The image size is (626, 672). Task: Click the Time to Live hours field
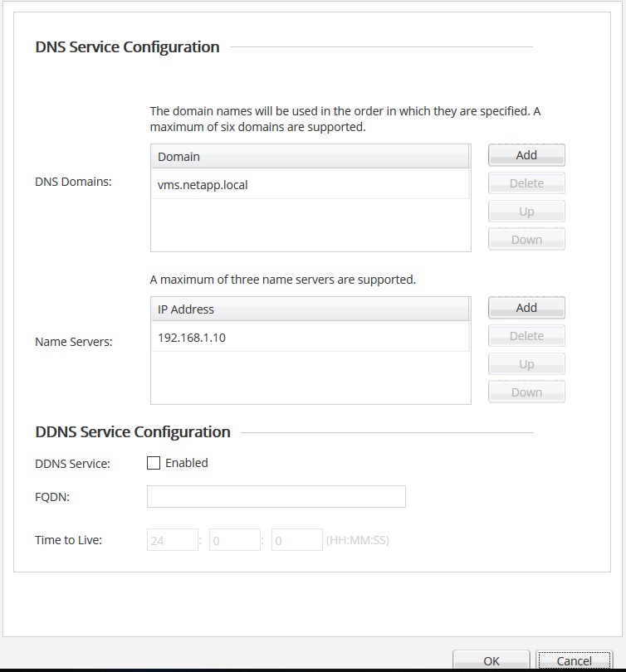pyautogui.click(x=173, y=540)
